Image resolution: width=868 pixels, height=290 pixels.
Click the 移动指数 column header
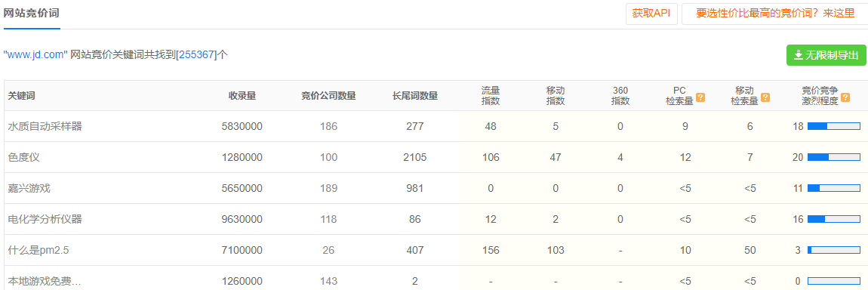(556, 96)
